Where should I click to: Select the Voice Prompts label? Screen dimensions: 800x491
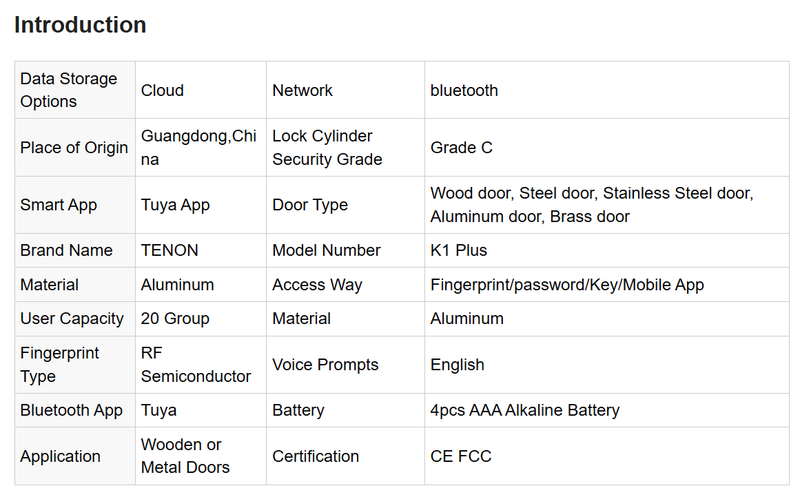[325, 364]
